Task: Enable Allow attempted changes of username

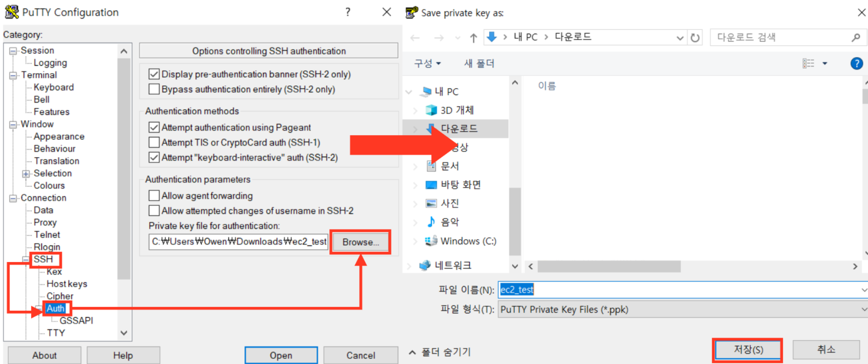Action: point(154,211)
